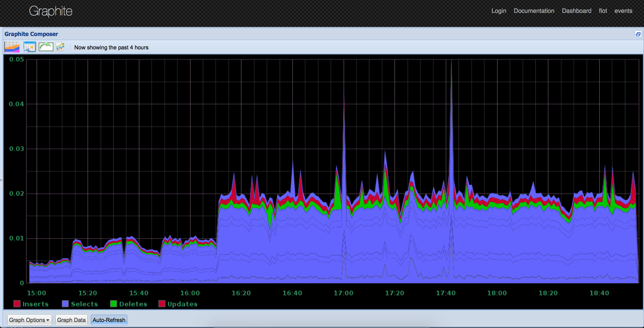Viewport: 644px width, 328px height.
Task: Click the stacked area chart toolbar icon
Action: [12, 47]
